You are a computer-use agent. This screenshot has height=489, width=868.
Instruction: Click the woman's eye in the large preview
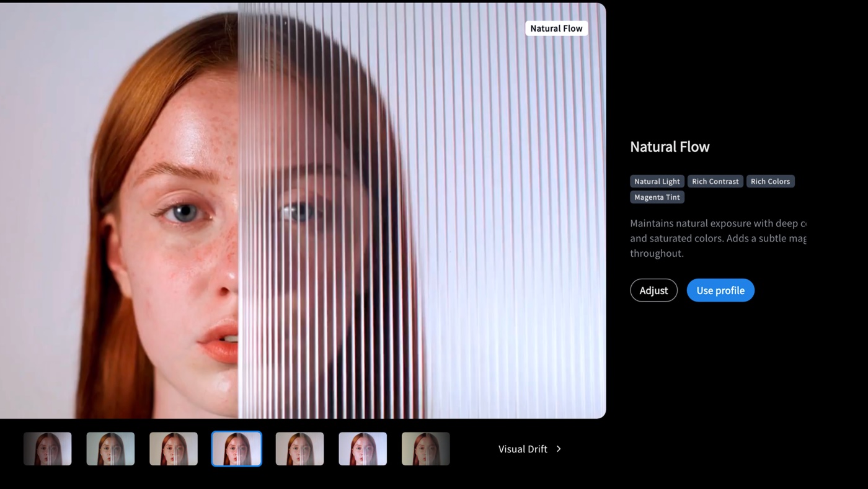184,213
